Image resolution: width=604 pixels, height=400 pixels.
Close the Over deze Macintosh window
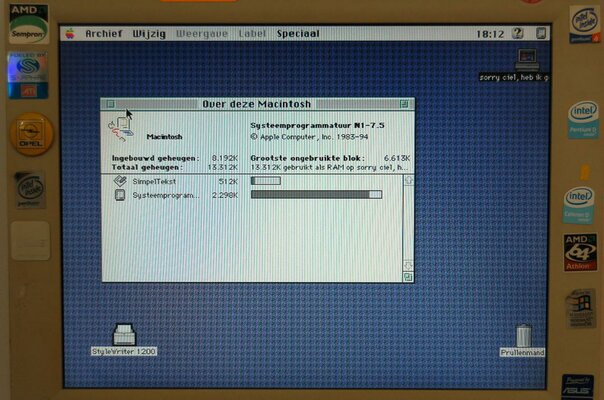pos(110,103)
